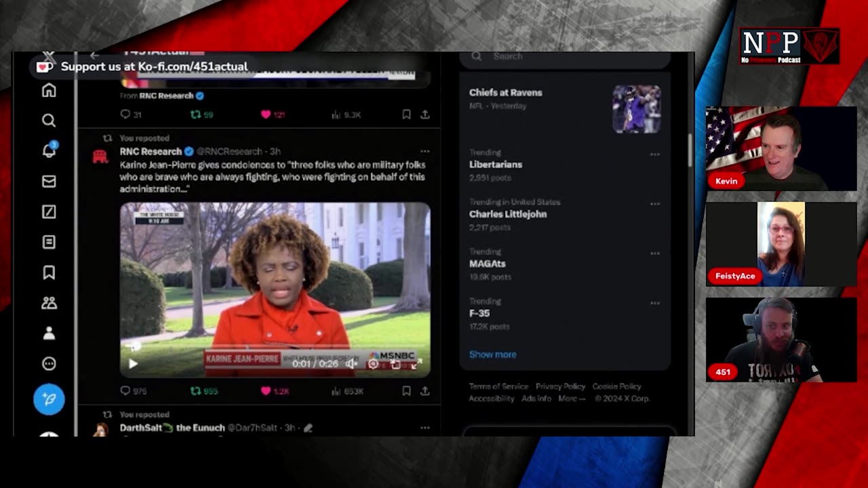This screenshot has width=868, height=488.
Task: Click the X page vertical scrollbar
Action: 690,150
